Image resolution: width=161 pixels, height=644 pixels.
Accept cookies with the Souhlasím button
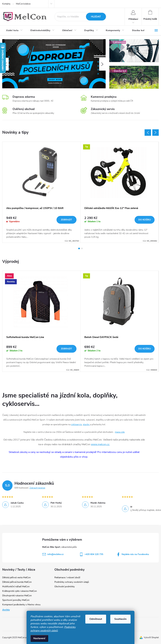(120, 619)
